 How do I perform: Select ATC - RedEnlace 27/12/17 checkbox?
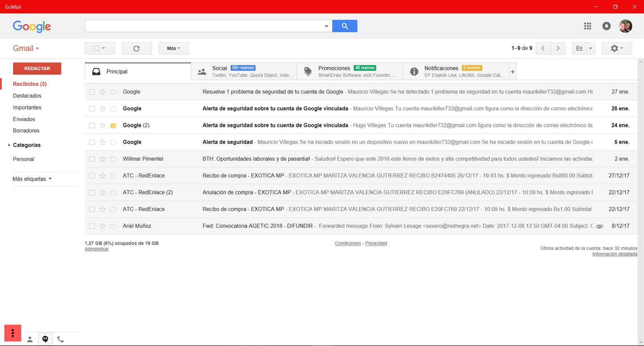coord(92,176)
